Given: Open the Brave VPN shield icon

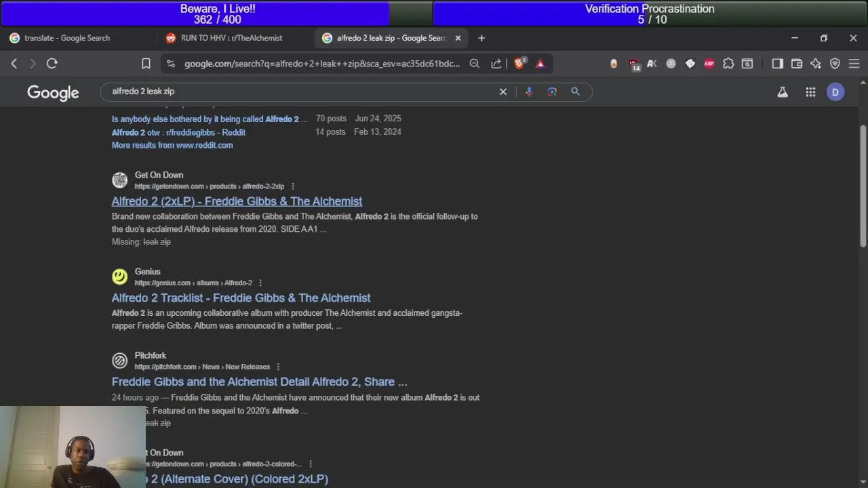Looking at the screenshot, I should click(x=835, y=64).
